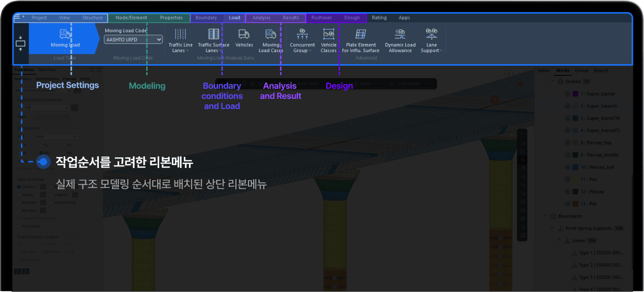
Task: Open the Pushover ribbon tab
Action: pyautogui.click(x=321, y=18)
